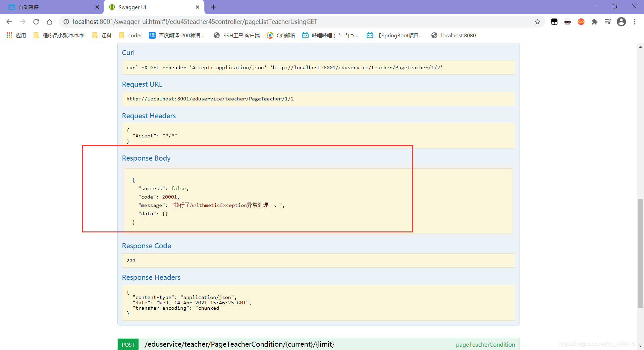Screen dimensions: 644x350
Task: Open the browser home page
Action: [49, 22]
